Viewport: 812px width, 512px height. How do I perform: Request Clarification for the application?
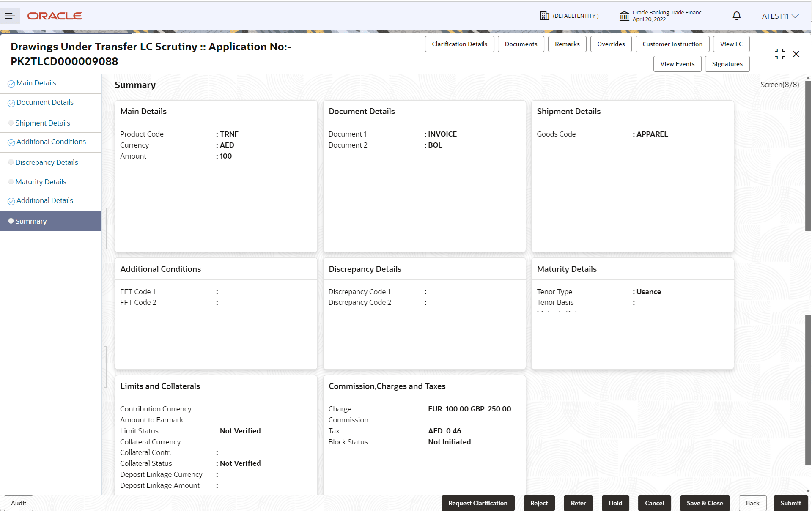coord(478,503)
